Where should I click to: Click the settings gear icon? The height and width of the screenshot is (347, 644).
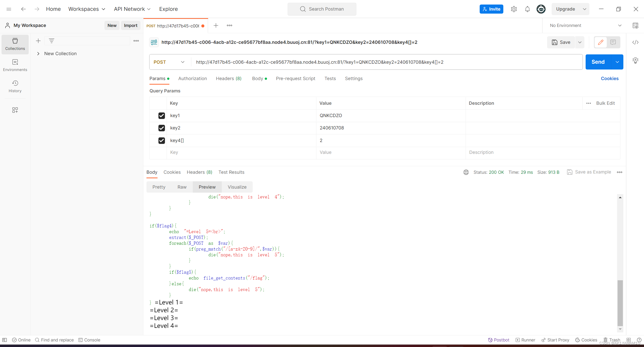(514, 9)
